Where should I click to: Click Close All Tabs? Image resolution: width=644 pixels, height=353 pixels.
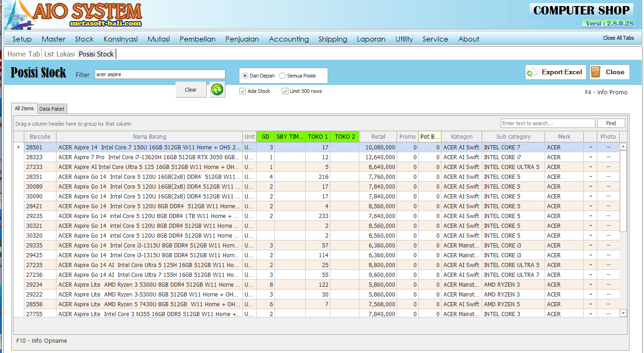(x=618, y=38)
